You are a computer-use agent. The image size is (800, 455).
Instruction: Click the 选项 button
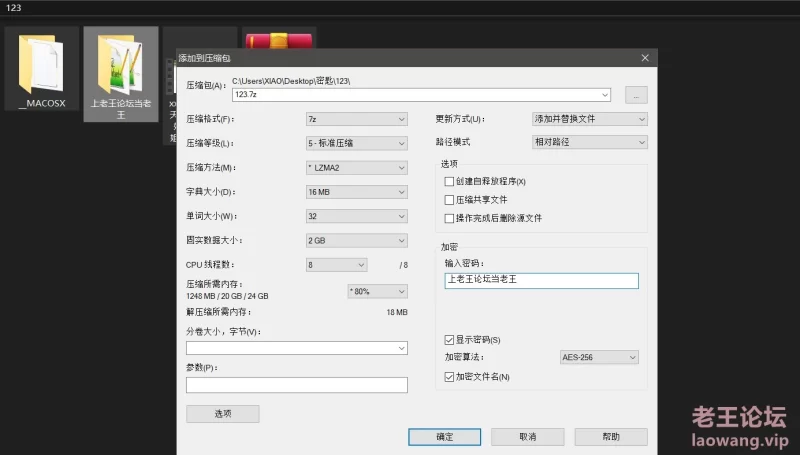[x=223, y=414]
